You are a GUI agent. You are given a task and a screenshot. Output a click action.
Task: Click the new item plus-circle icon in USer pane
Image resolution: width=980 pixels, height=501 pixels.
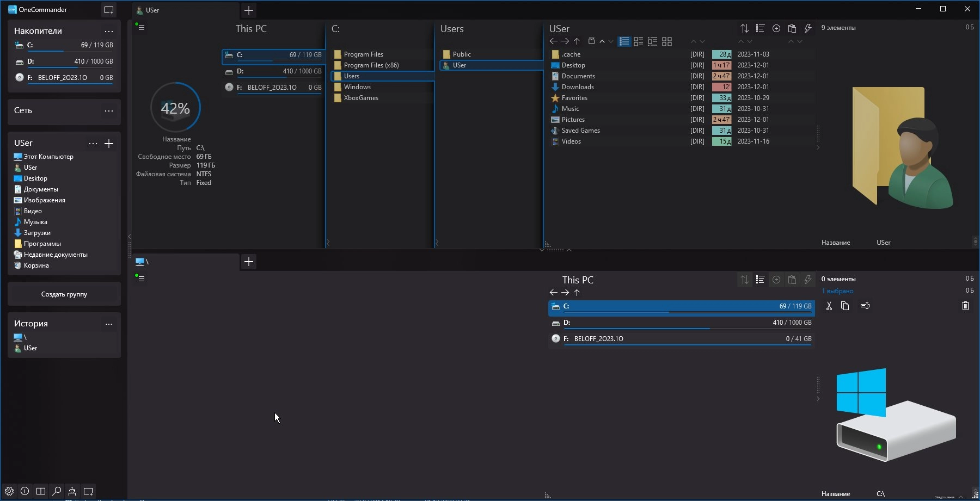pyautogui.click(x=776, y=28)
